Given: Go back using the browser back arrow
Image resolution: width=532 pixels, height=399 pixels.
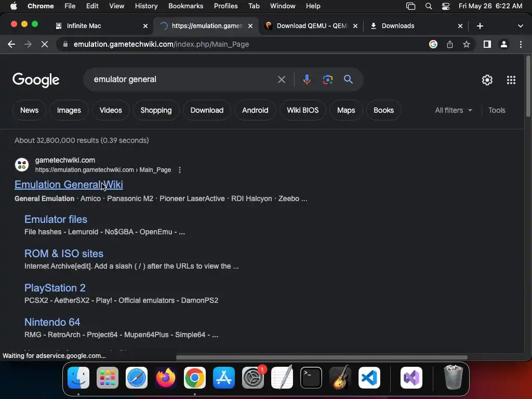Looking at the screenshot, I should pos(11,44).
